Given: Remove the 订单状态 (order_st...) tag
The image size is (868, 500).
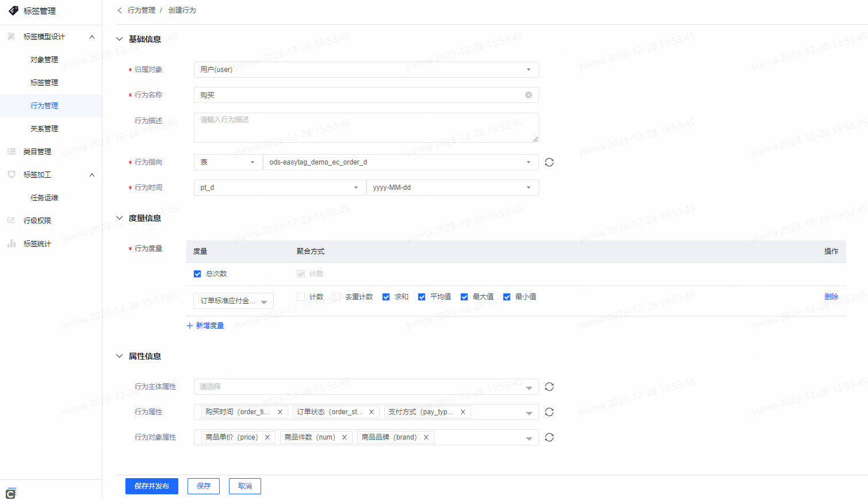Looking at the screenshot, I should (x=372, y=412).
